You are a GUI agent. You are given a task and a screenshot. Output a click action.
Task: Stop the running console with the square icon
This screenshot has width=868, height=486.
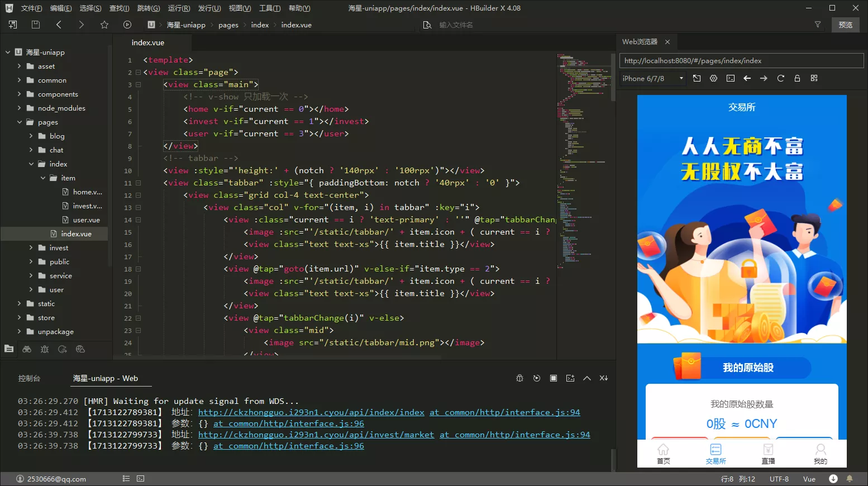click(x=553, y=378)
